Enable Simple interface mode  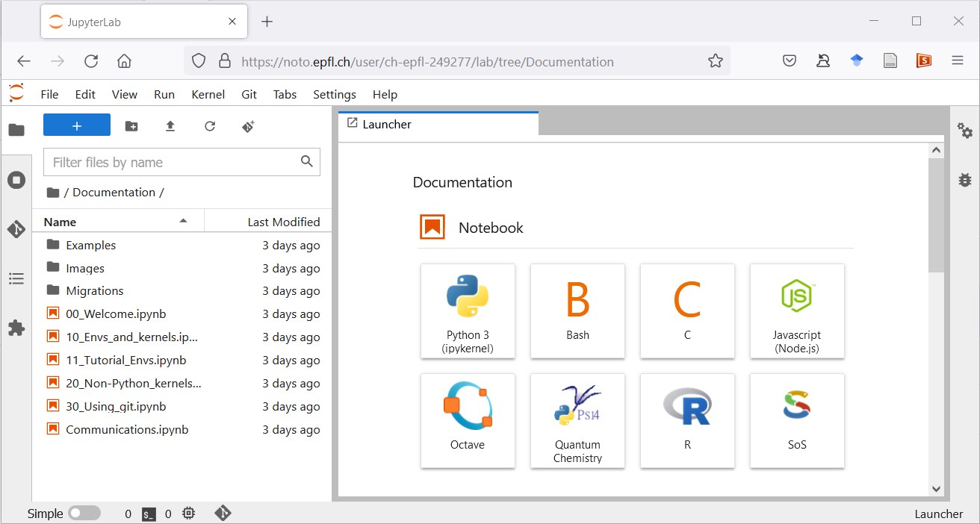coord(84,513)
